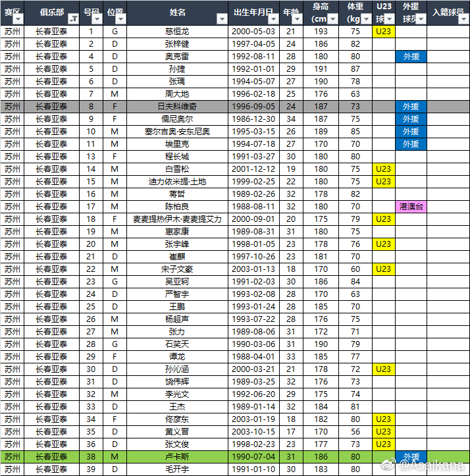Click the name cell 麦麦提热伊木·麦麦提艾力
This screenshot has width=470, height=476.
pos(177,219)
